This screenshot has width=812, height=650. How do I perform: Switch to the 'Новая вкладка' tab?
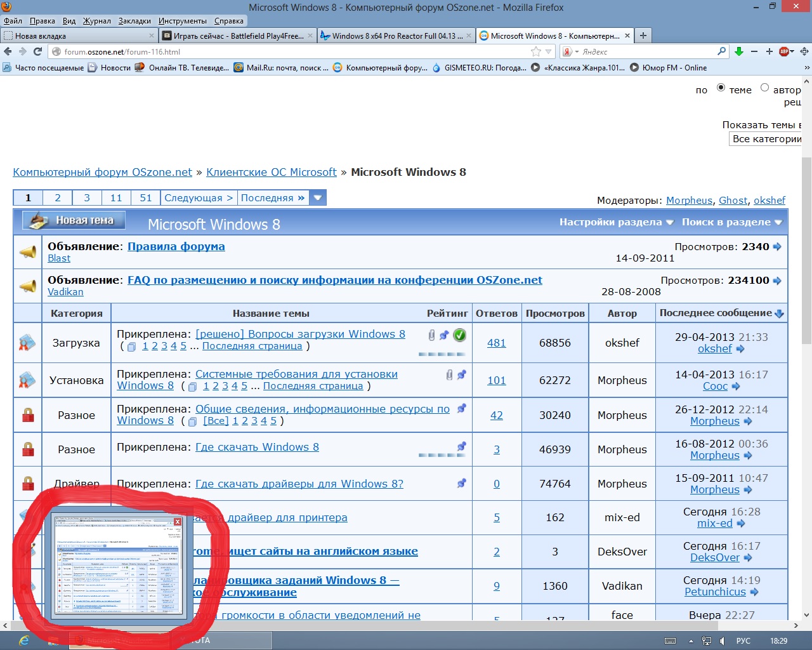click(x=79, y=36)
